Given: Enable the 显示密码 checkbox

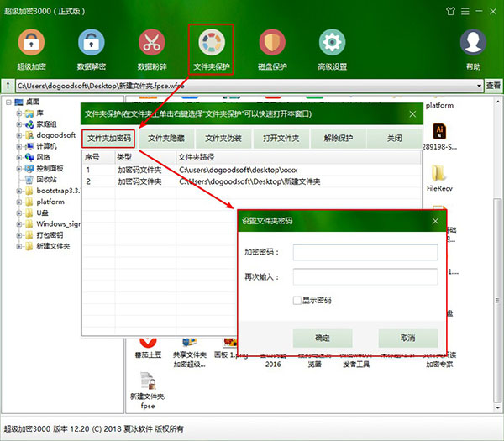Looking at the screenshot, I should click(x=297, y=301).
